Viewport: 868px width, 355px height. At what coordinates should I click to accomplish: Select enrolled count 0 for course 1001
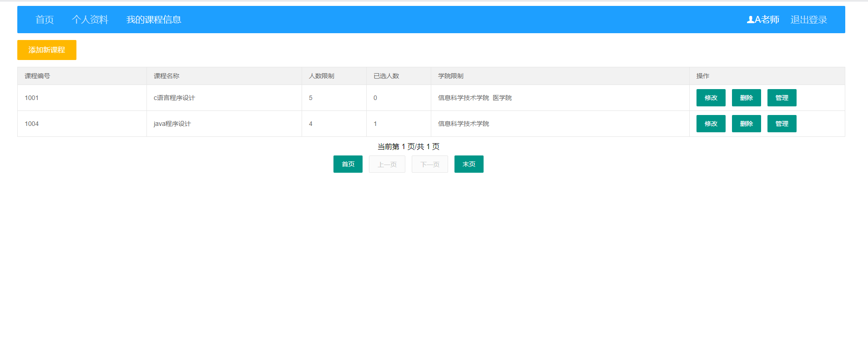tap(375, 98)
